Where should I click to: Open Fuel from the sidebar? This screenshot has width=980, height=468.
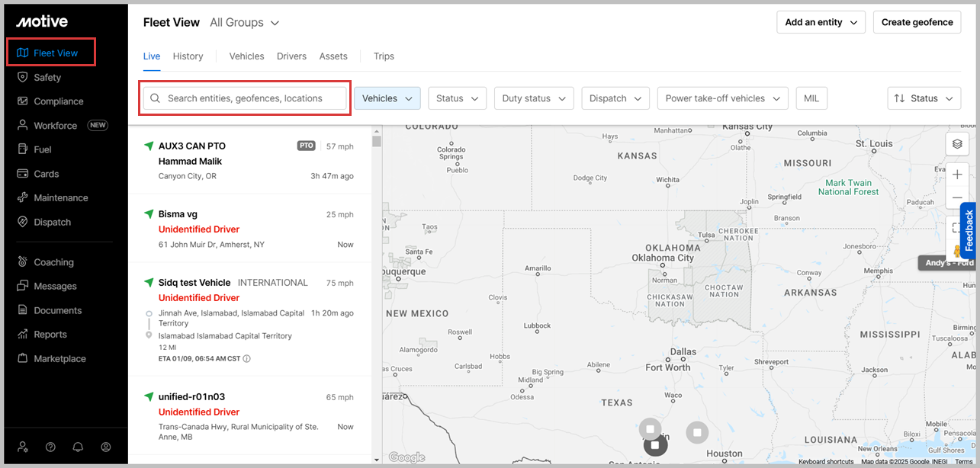[x=43, y=149]
